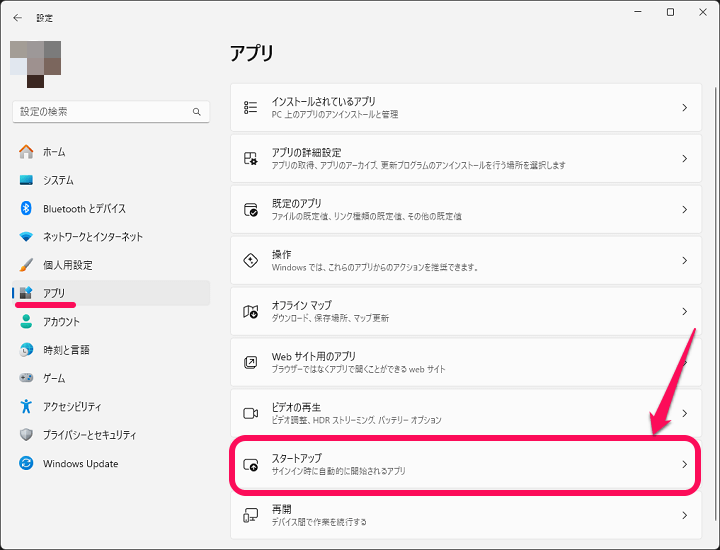Click the ゲーム controller icon
Viewport: 720px width, 550px height.
point(26,378)
